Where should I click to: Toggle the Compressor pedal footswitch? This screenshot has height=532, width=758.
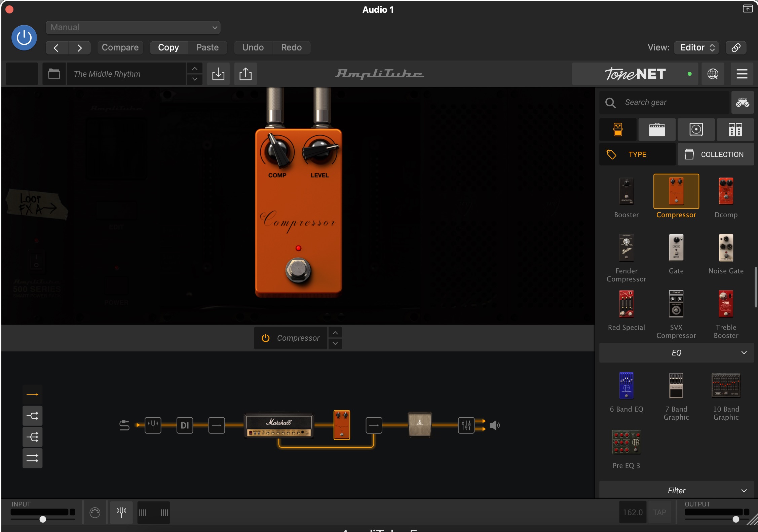pos(298,270)
